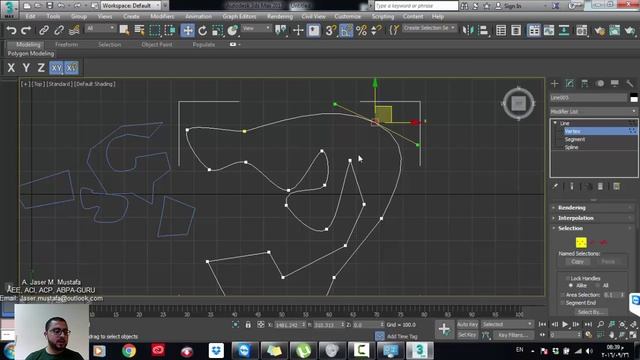640x360 pixels.
Task: Open the Rendering menu
Action: pos(280,16)
